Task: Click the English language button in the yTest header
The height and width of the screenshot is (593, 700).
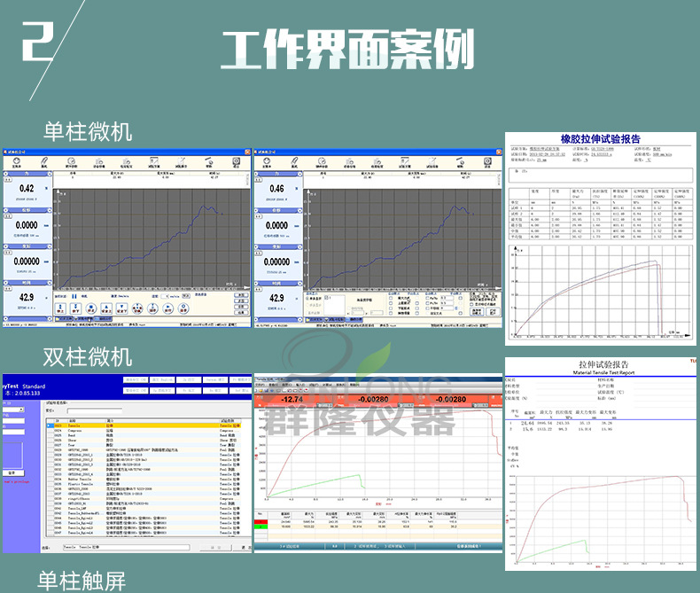Action: tap(162, 379)
